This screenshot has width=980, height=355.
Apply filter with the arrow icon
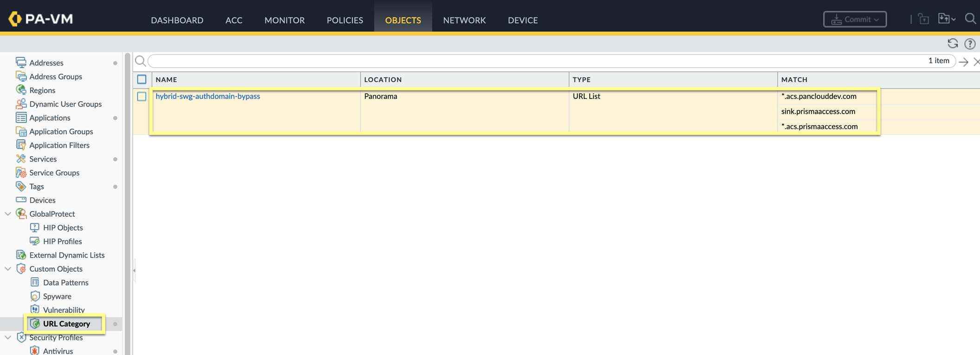click(x=964, y=62)
